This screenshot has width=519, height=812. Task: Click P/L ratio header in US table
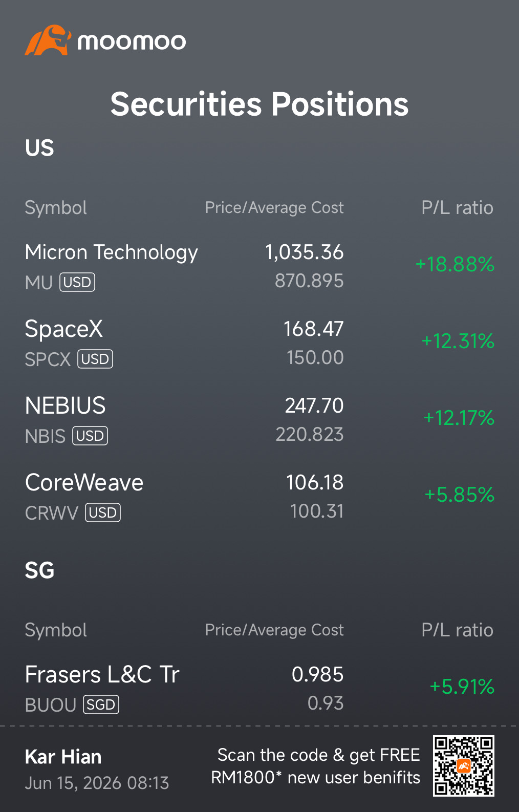coord(457,208)
